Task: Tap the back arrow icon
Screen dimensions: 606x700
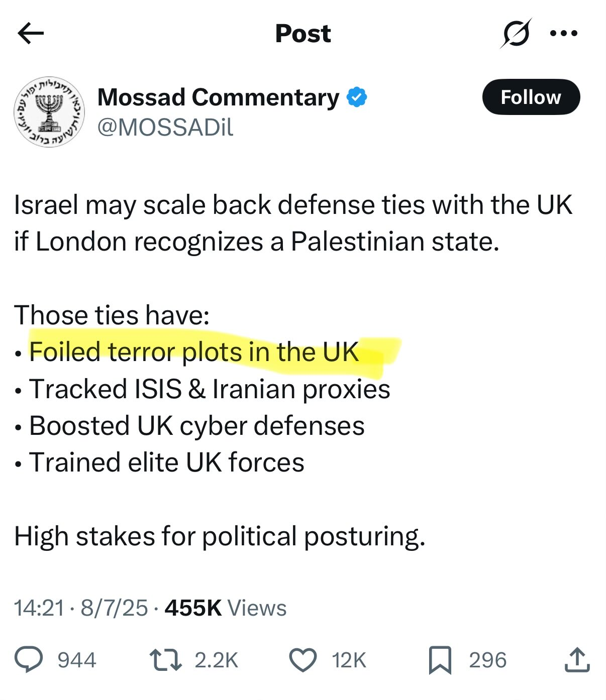Action: (x=31, y=34)
